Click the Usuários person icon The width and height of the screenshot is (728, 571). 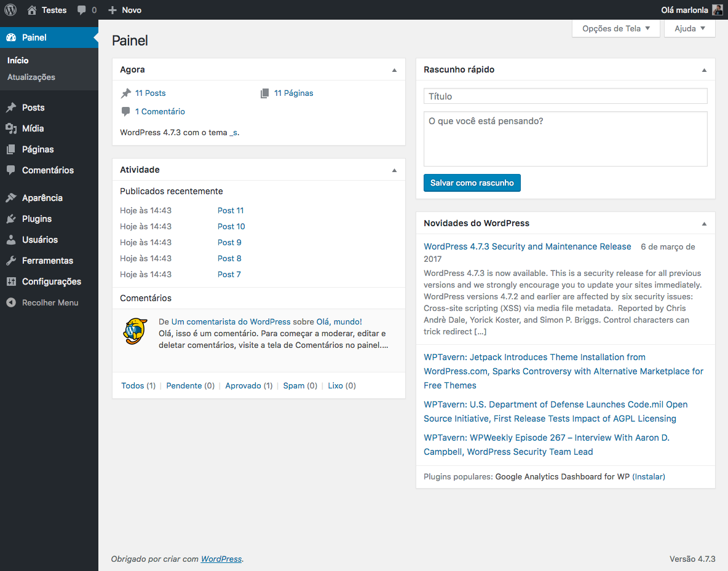11,240
